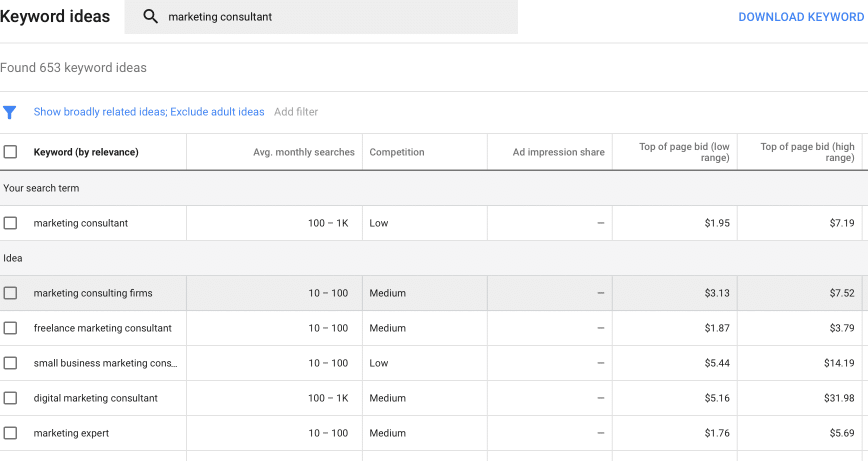Click the '$31.98' high bid value
Viewport: 868px width, 461px height.
839,398
